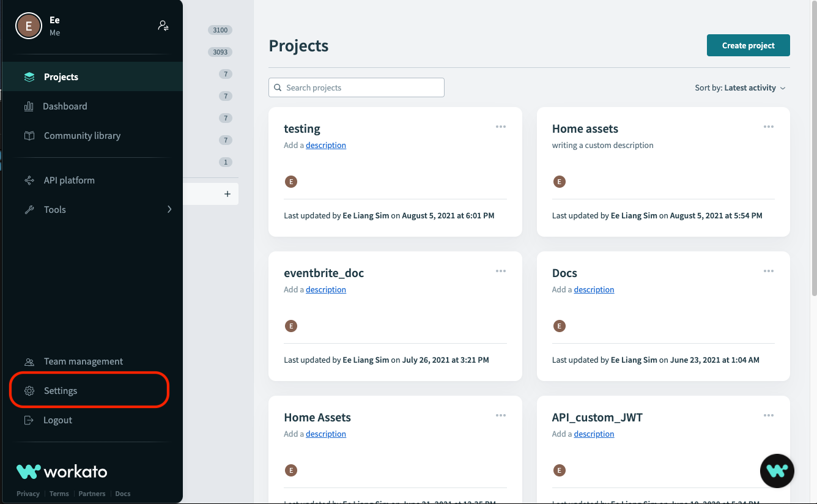Open the testing project's ellipsis menu
This screenshot has width=817, height=504.
(x=501, y=127)
